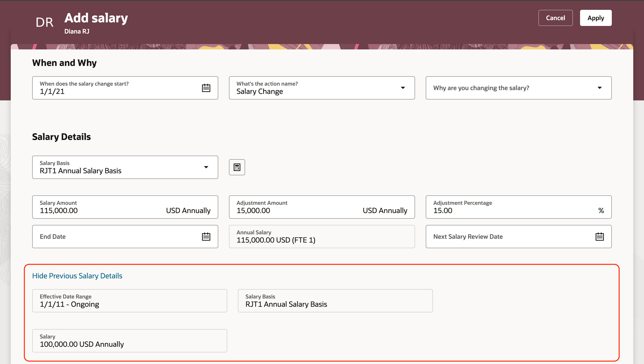Open the Next Salary Review Date calendar
The image size is (644, 364).
coord(599,236)
